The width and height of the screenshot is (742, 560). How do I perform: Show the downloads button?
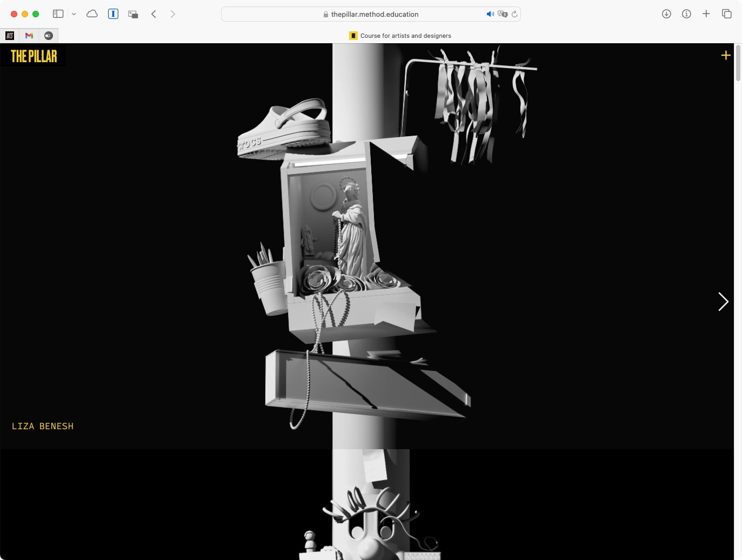[x=666, y=14]
